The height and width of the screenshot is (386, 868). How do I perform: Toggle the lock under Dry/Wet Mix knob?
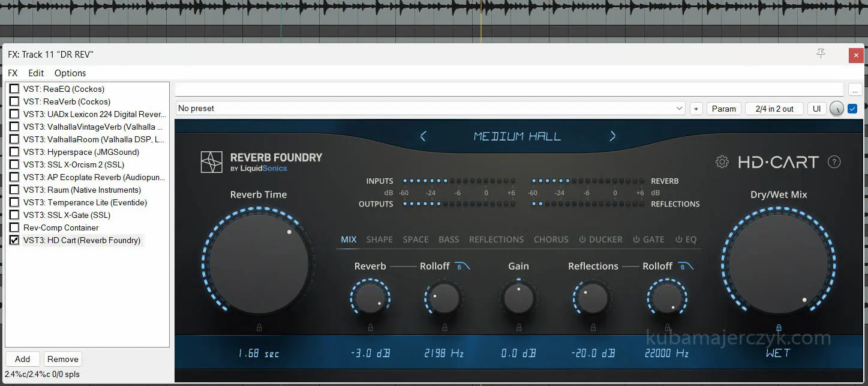point(779,328)
